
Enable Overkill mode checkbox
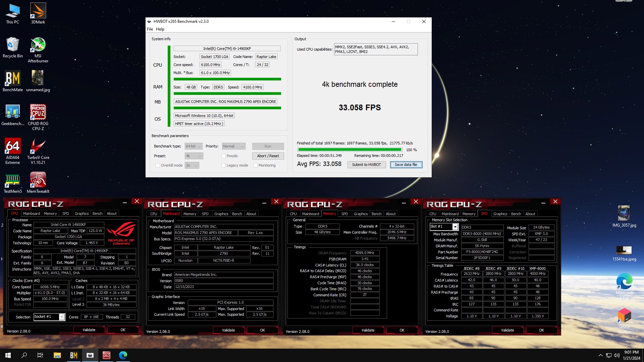(x=158, y=165)
